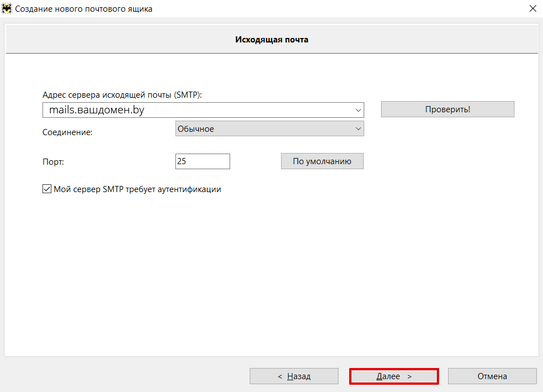Image resolution: width=543 pixels, height=392 pixels.
Task: Click the Порт label
Action: pos(53,162)
